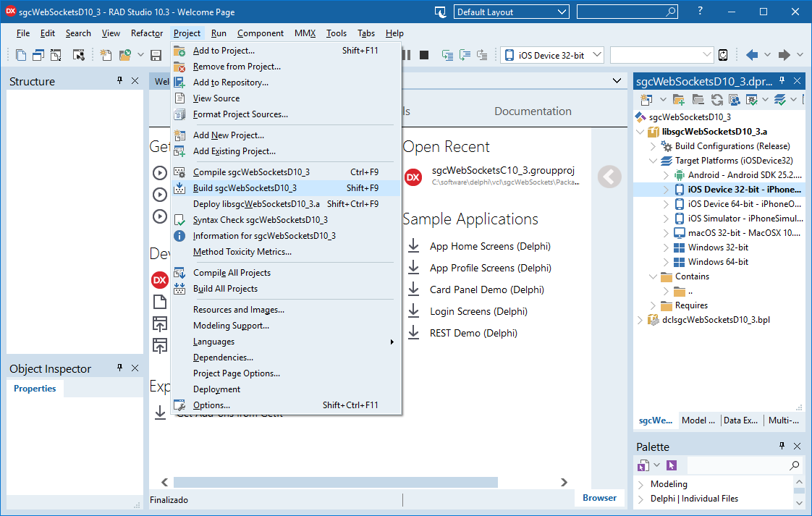This screenshot has height=516, width=812.
Task: Click the Trace Into debug icon
Action: (x=447, y=55)
